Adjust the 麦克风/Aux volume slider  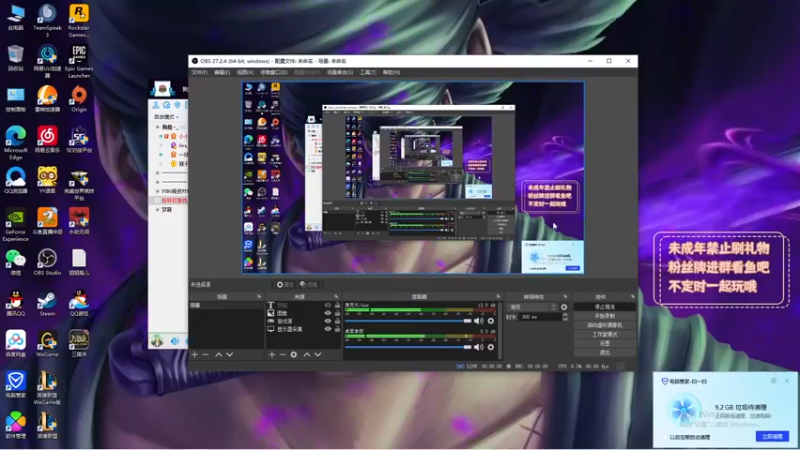pyautogui.click(x=408, y=321)
